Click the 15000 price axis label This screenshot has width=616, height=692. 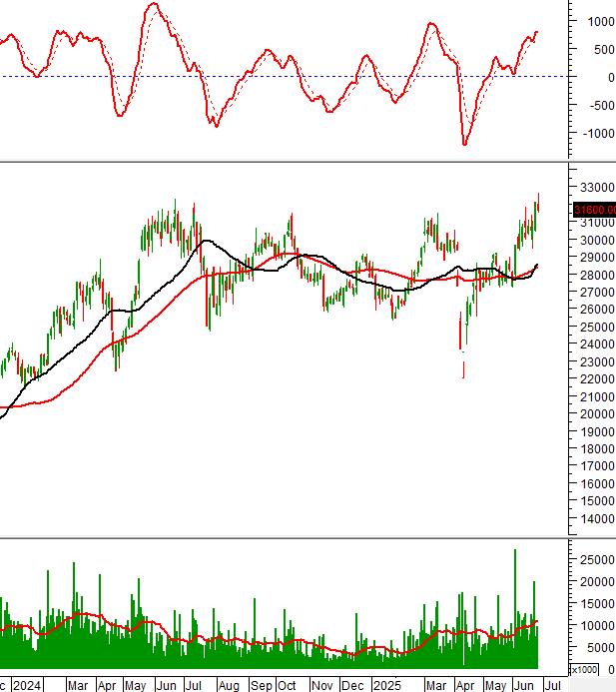pyautogui.click(x=597, y=501)
